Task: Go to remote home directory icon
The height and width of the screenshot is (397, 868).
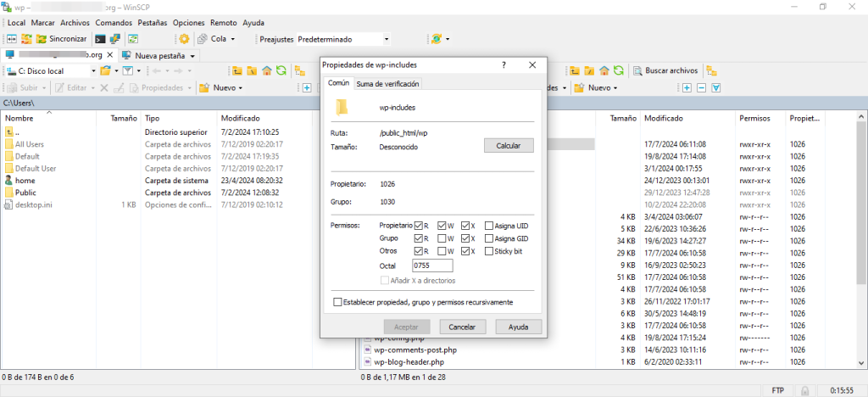Action: tap(604, 71)
